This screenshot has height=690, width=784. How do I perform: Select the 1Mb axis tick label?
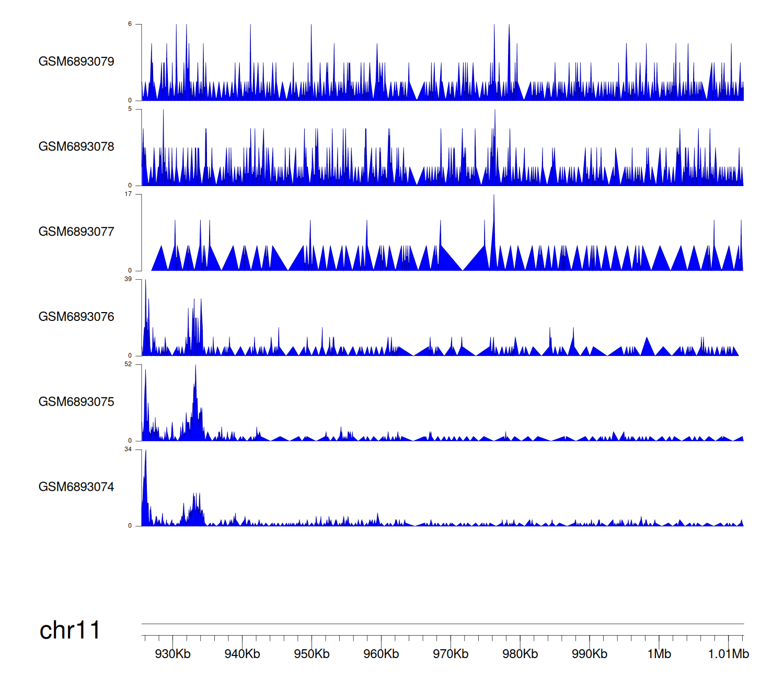tap(659, 654)
